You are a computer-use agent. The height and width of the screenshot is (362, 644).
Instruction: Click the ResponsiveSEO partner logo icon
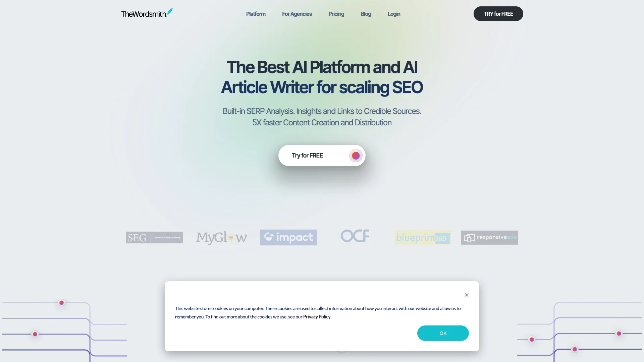[489, 237]
